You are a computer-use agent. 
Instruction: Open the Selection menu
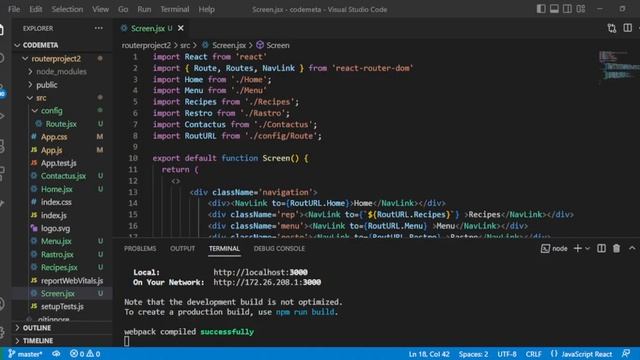pos(67,9)
